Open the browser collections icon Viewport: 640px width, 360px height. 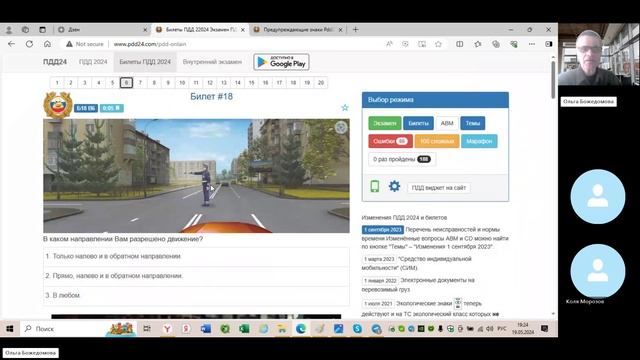pos(496,44)
